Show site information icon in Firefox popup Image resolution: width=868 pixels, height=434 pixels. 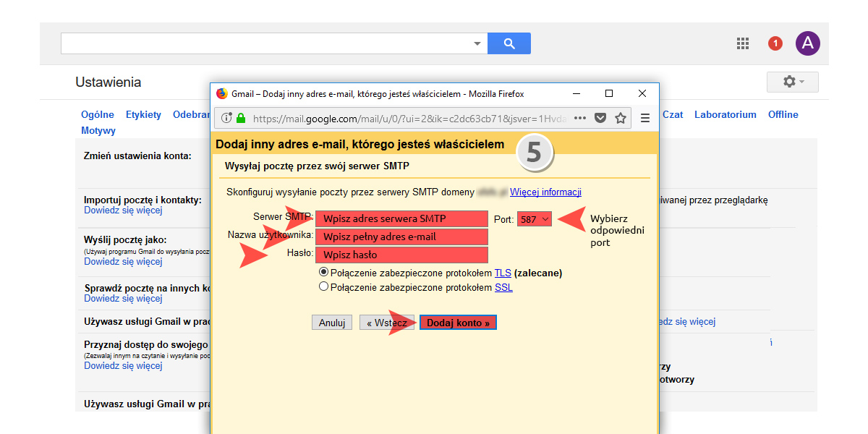click(x=226, y=118)
